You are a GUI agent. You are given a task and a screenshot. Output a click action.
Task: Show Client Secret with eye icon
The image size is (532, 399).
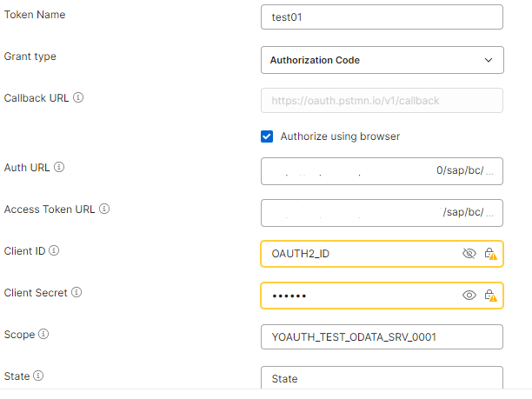[x=469, y=296]
